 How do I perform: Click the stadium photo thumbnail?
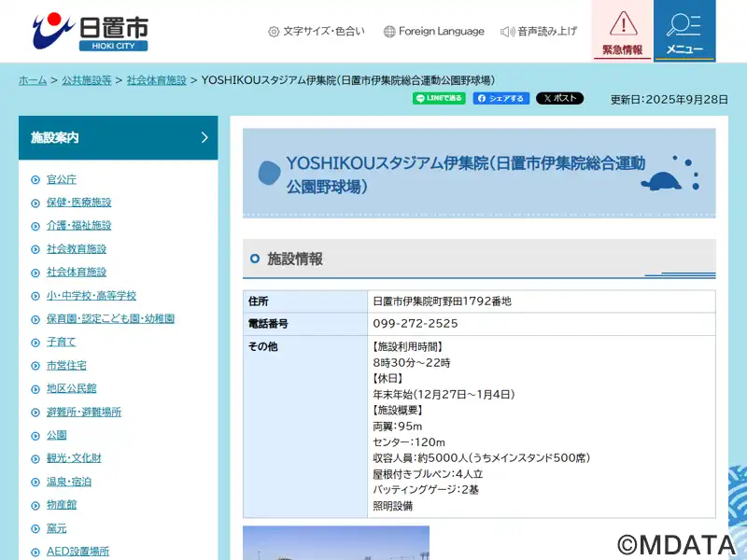(x=336, y=543)
